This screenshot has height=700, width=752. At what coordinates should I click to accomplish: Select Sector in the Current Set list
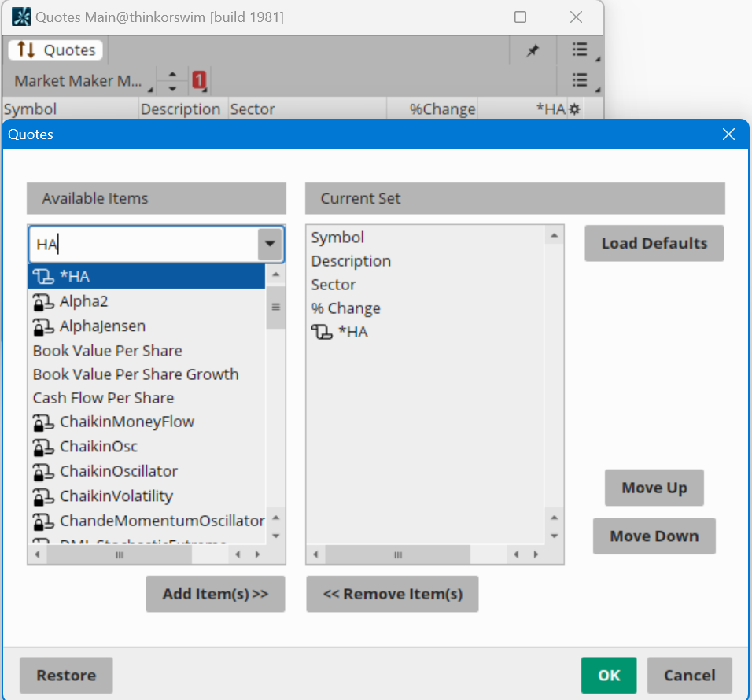[425, 285]
